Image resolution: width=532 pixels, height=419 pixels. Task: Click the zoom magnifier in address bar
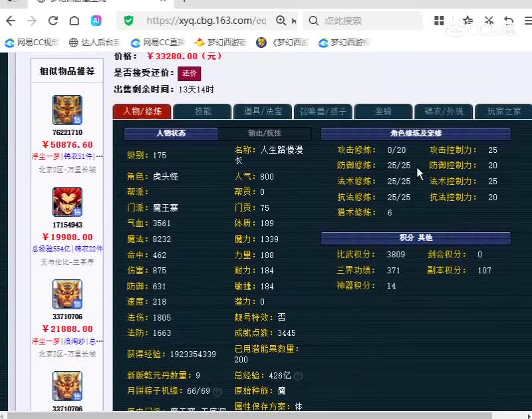click(281, 21)
